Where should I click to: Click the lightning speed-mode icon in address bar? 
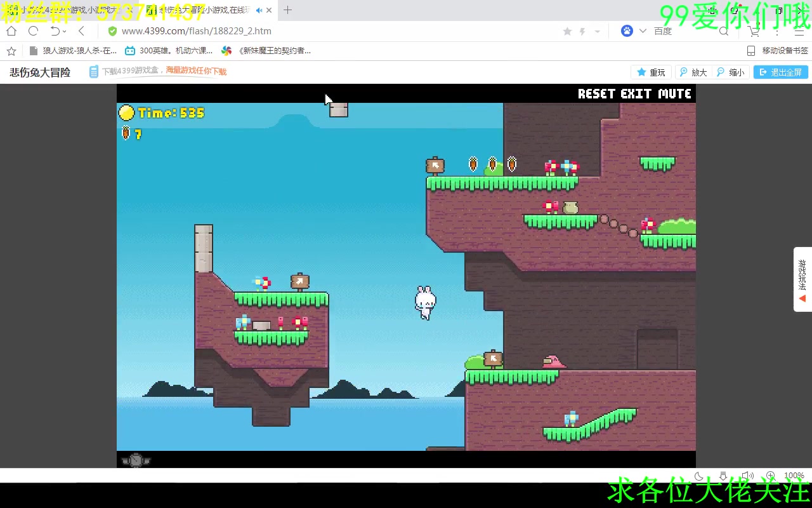coord(582,31)
